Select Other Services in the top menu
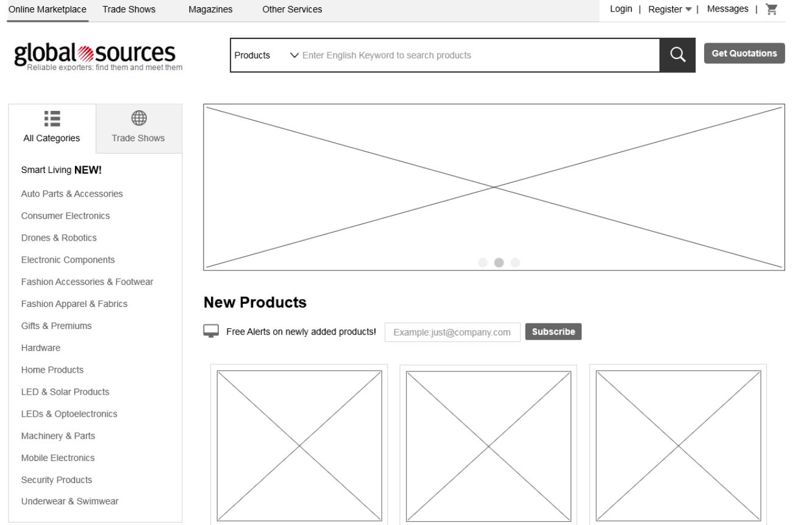Image resolution: width=812 pixels, height=525 pixels. (x=292, y=9)
